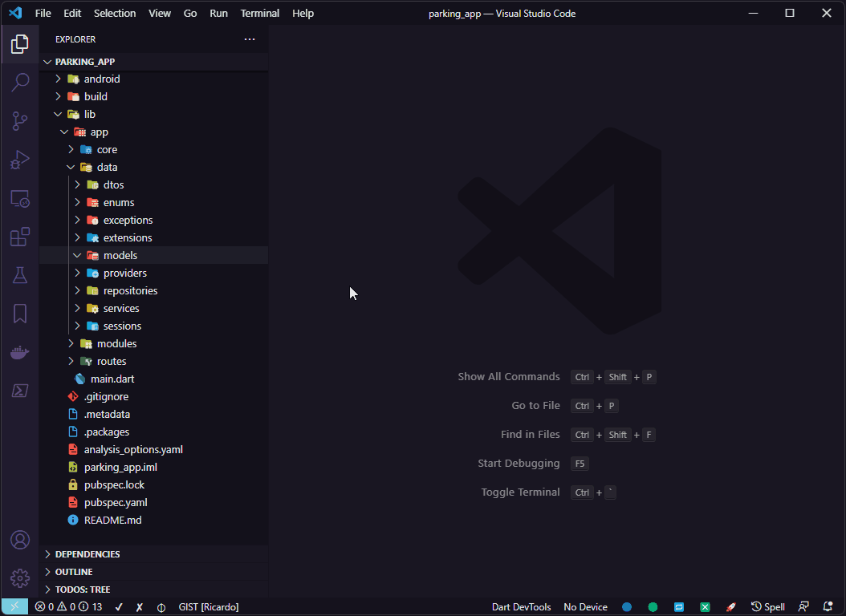The height and width of the screenshot is (616, 846).
Task: Open the Bookmarks view
Action: click(x=20, y=314)
